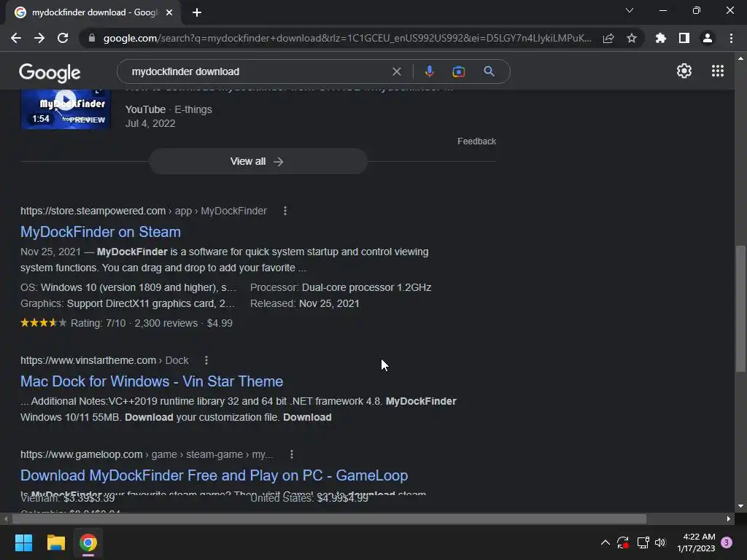
Task: Go back to the previous page
Action: (16, 38)
